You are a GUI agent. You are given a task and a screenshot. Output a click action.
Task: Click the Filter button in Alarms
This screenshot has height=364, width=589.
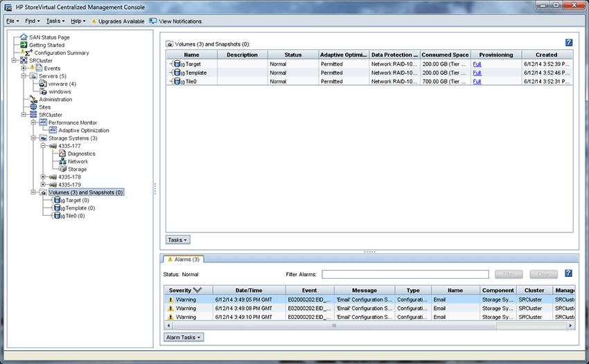click(x=509, y=274)
